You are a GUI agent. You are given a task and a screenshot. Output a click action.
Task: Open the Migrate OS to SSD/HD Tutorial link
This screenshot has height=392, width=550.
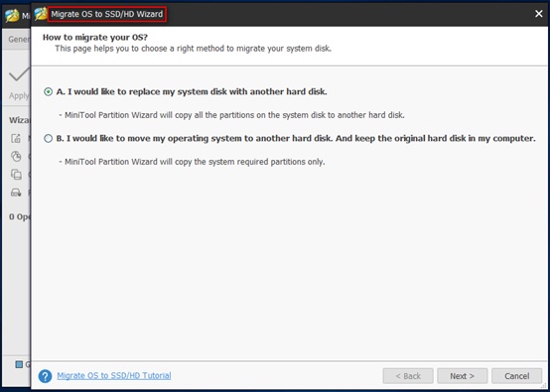pyautogui.click(x=114, y=376)
